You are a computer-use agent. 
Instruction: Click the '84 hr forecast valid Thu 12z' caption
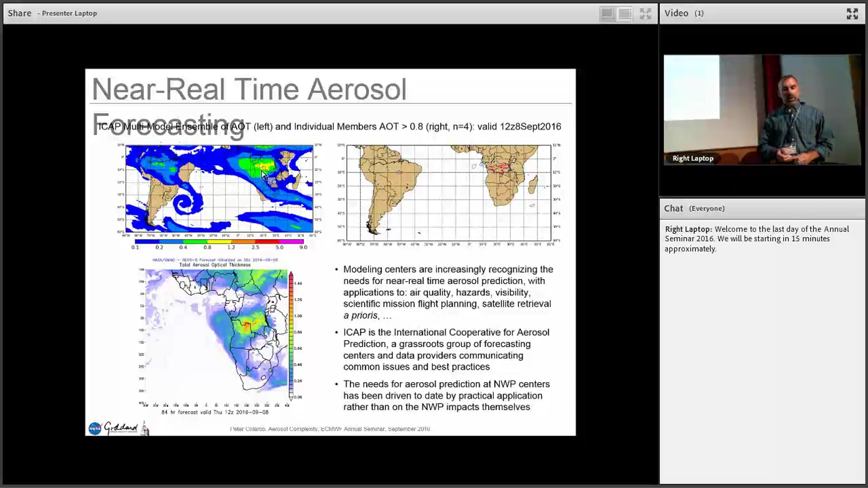pyautogui.click(x=215, y=412)
